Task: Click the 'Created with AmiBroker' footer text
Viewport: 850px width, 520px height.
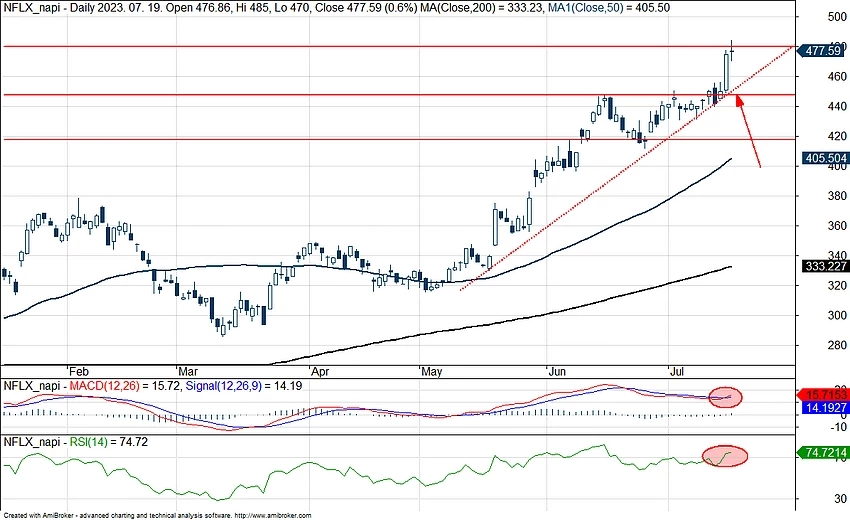Action: click(40, 516)
